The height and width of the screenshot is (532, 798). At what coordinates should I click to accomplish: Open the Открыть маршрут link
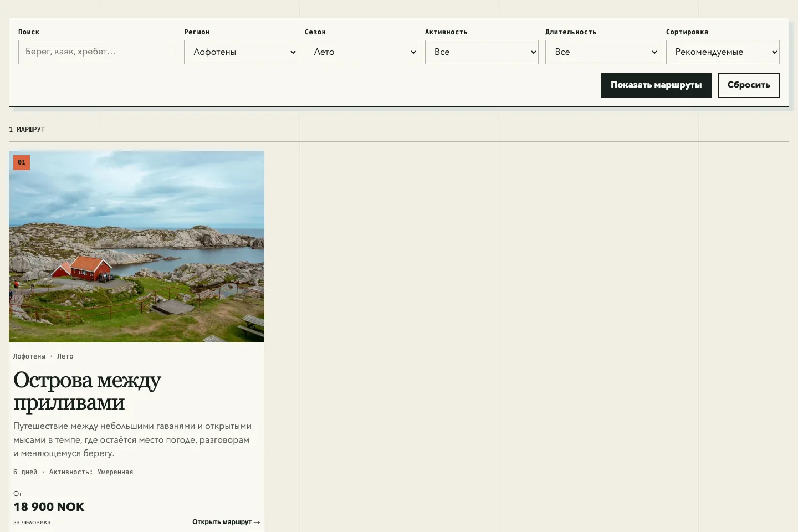226,522
